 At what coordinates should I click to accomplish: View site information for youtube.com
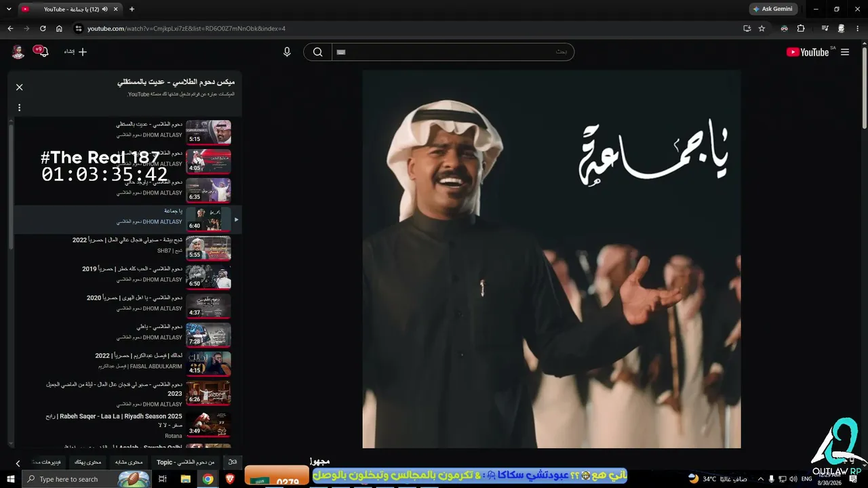click(79, 28)
